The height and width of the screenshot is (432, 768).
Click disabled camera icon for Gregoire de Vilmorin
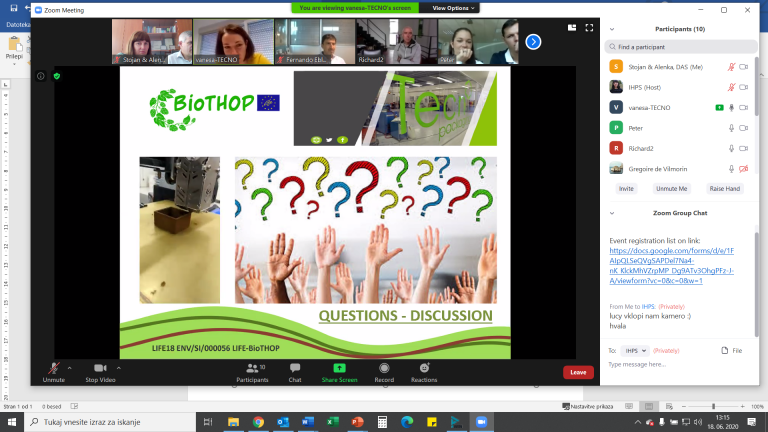(744, 169)
